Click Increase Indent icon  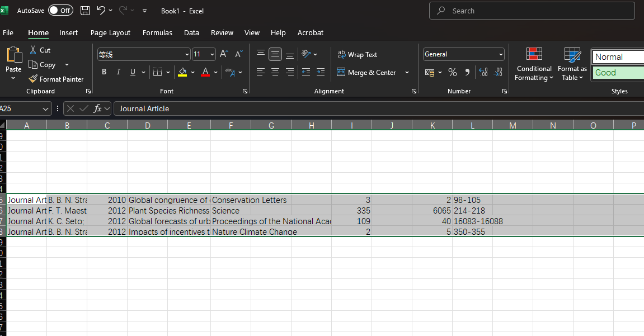[x=321, y=72]
